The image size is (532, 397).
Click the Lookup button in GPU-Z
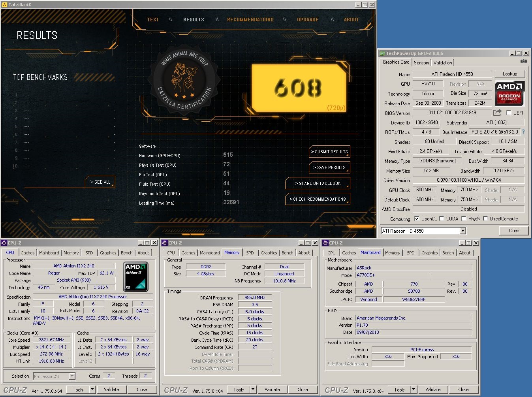tap(510, 74)
